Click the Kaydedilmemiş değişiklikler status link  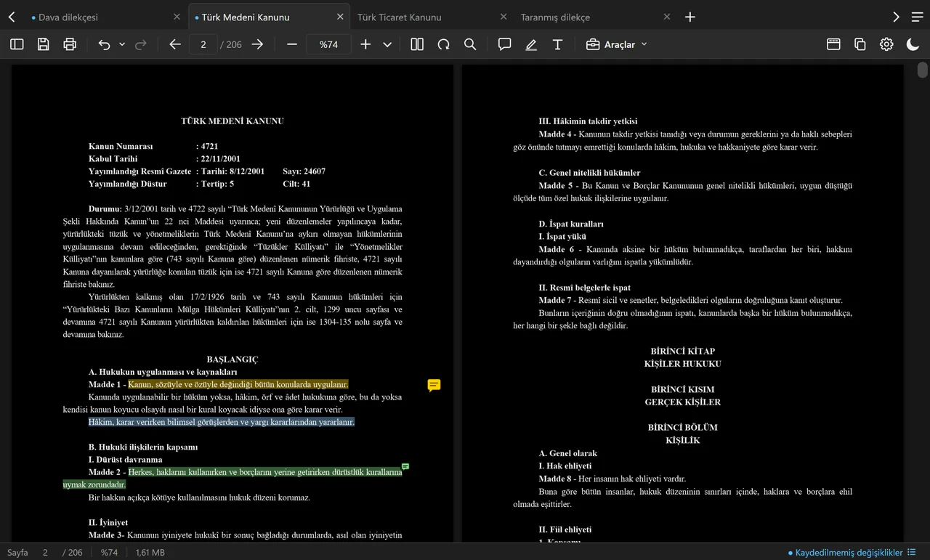click(x=849, y=553)
